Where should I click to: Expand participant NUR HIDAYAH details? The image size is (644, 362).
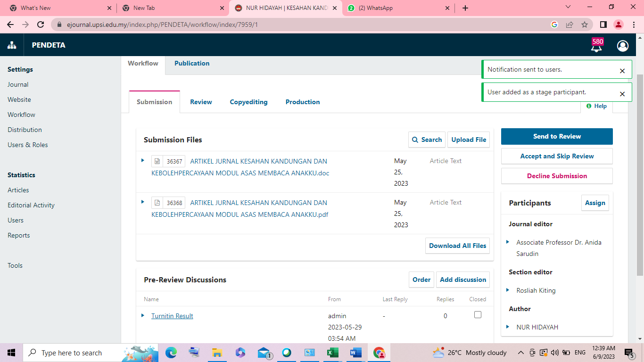click(508, 327)
